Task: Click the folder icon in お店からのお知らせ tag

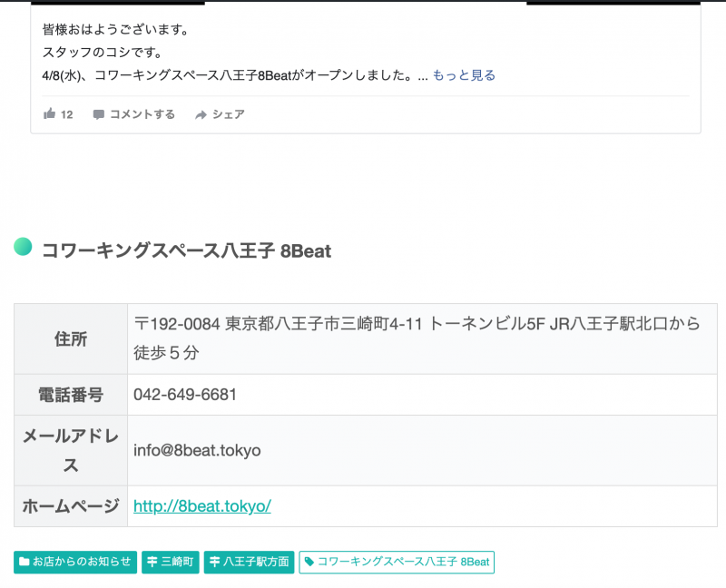Action: click(25, 562)
